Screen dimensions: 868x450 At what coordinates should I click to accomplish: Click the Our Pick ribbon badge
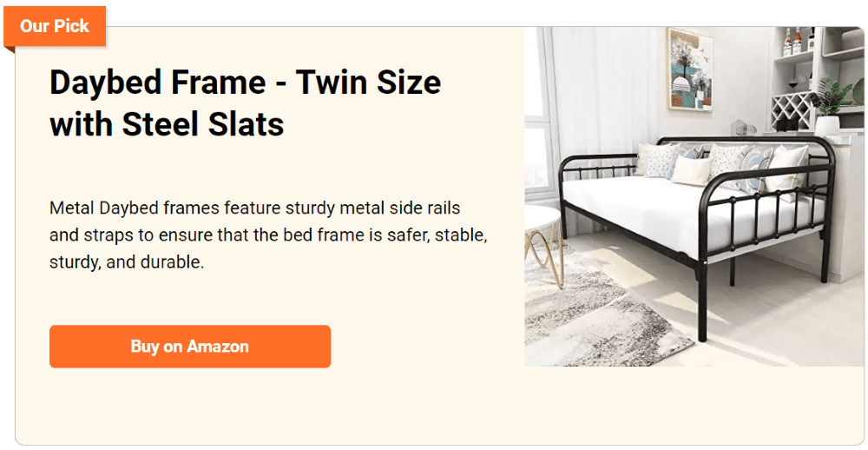coord(54,26)
